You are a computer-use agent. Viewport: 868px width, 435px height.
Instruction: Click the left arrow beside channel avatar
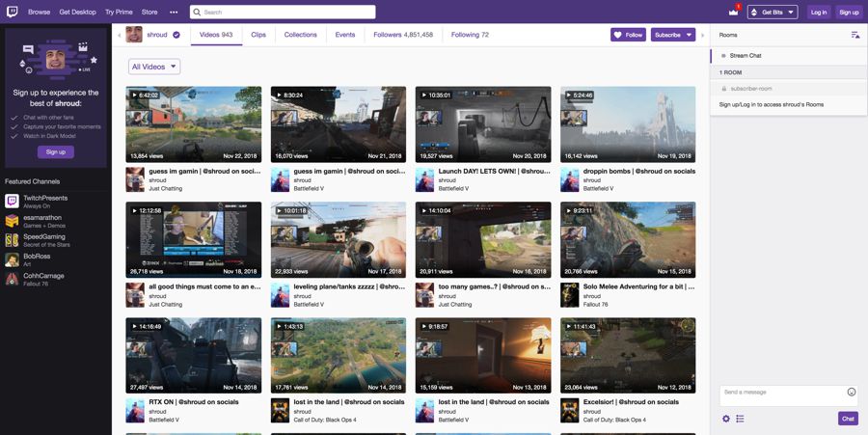(119, 35)
